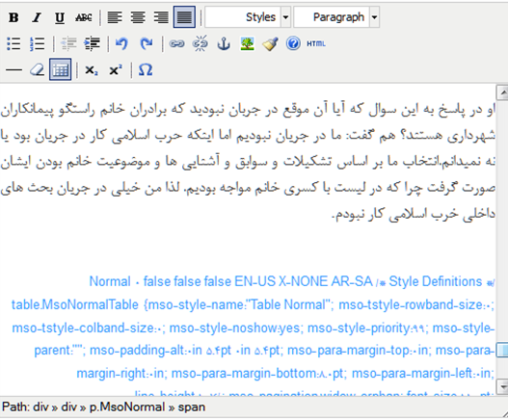Select the first div in path
The height and width of the screenshot is (420, 508).
click(40, 407)
